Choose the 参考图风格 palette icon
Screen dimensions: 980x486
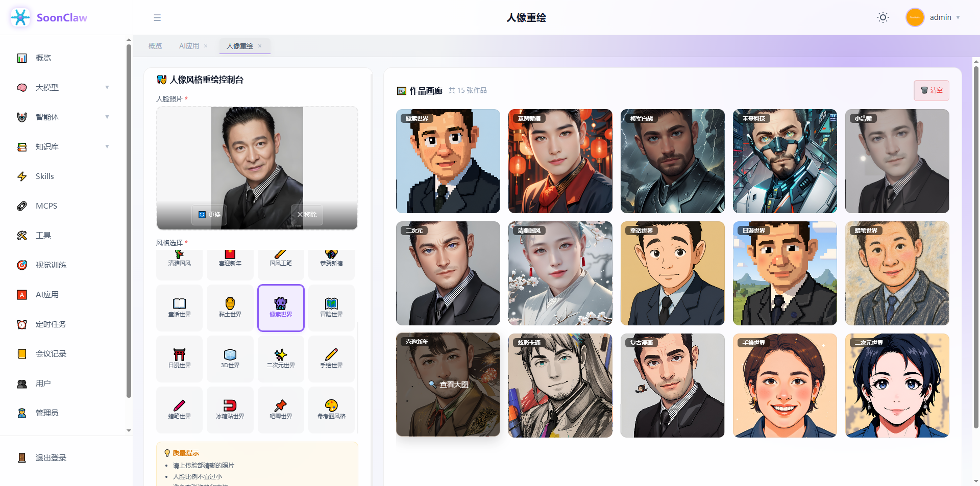331,405
